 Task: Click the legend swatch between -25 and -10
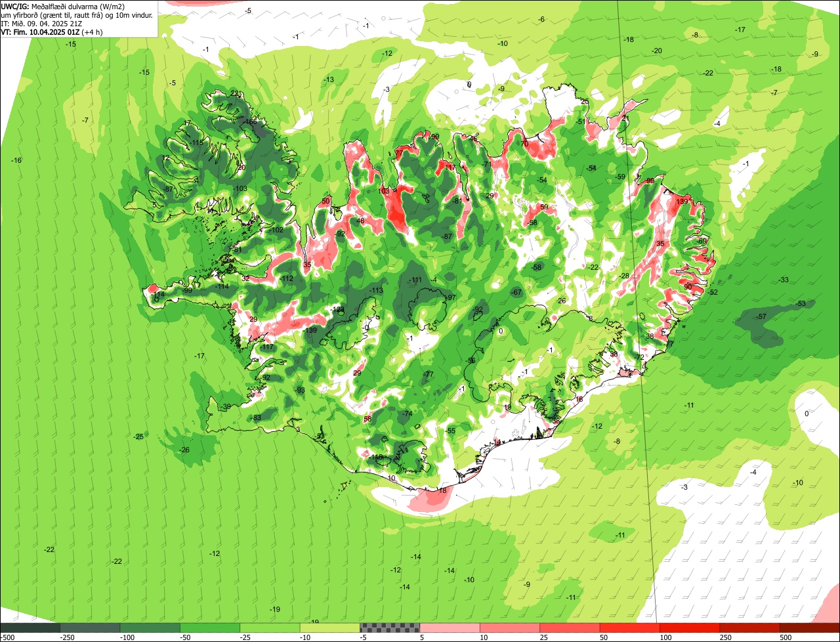coord(270,628)
